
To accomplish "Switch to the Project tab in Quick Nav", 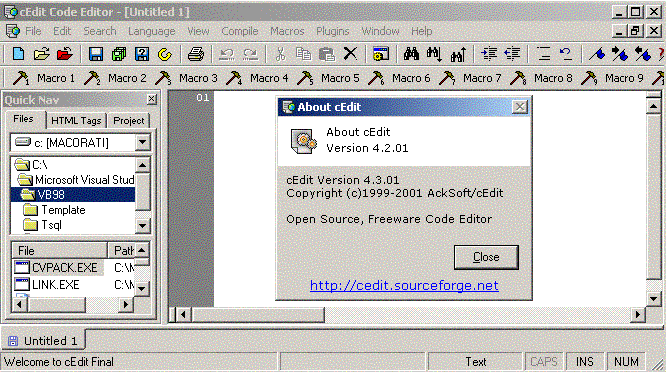I will (129, 121).
